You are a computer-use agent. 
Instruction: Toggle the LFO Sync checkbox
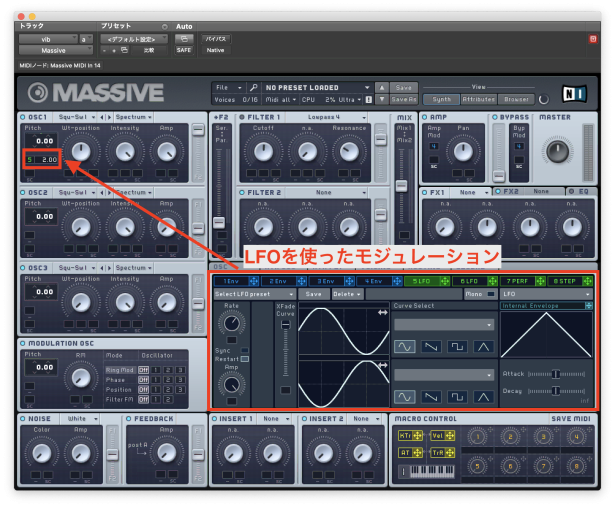(x=243, y=351)
